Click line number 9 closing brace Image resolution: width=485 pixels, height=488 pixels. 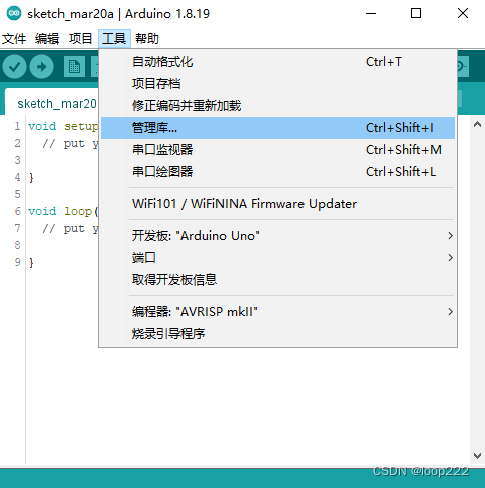(x=31, y=262)
